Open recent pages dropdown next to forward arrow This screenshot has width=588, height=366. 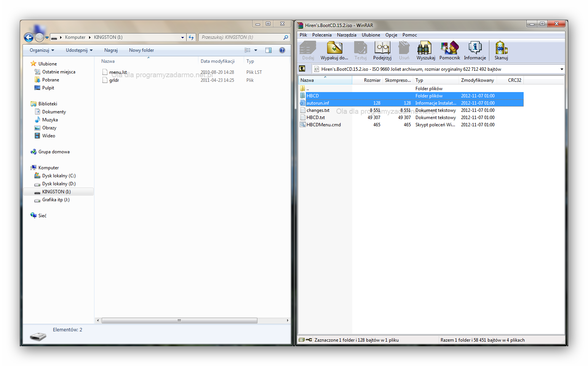coord(47,37)
